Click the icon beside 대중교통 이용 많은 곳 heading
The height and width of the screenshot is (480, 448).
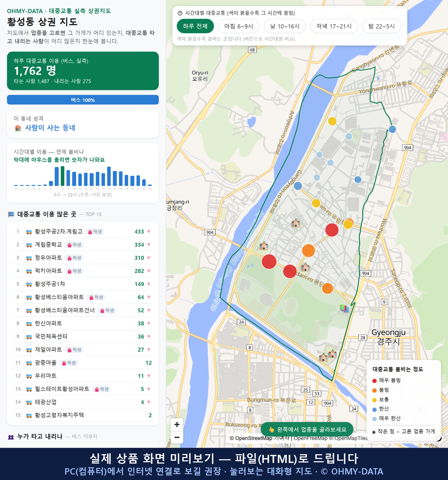(11, 214)
